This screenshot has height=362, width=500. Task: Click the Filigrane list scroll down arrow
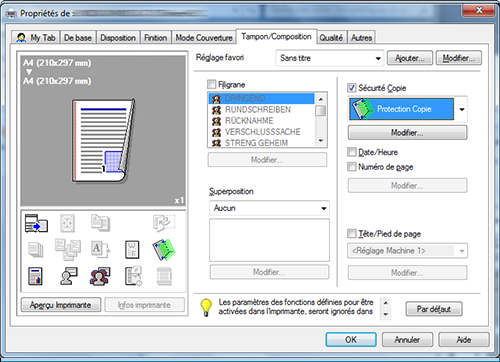(x=321, y=141)
